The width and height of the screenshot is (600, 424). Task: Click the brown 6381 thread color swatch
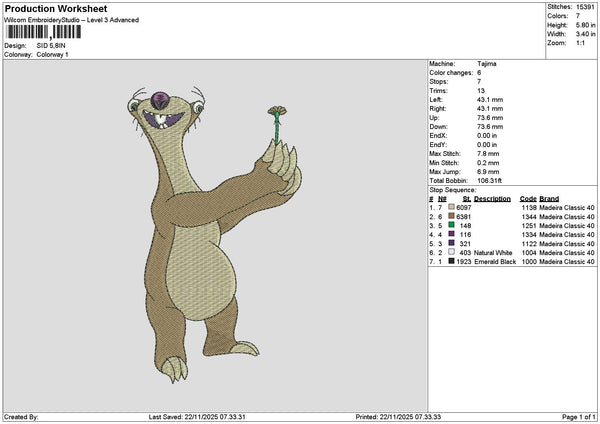[451, 216]
